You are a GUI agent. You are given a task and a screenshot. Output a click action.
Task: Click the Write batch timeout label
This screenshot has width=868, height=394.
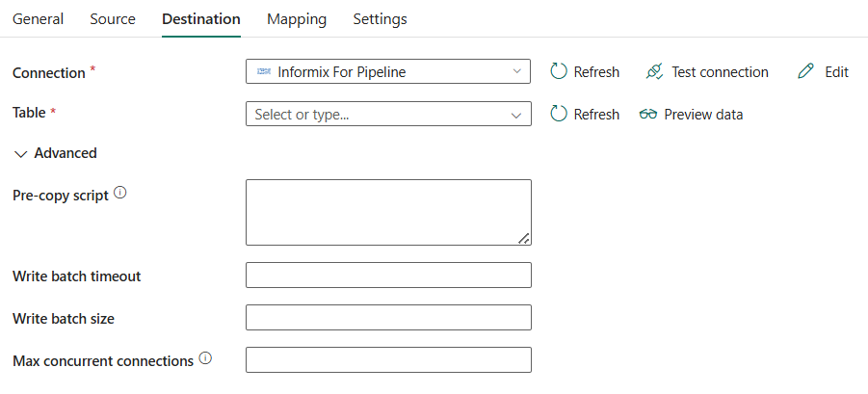[x=76, y=276]
